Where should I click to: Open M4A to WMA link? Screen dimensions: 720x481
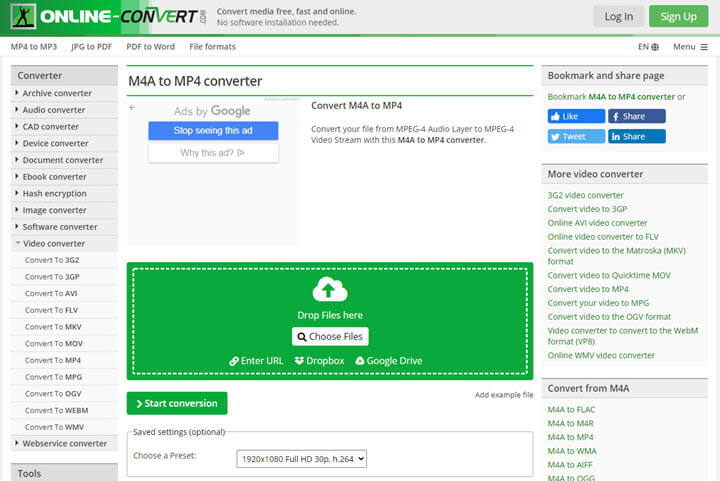pyautogui.click(x=572, y=451)
